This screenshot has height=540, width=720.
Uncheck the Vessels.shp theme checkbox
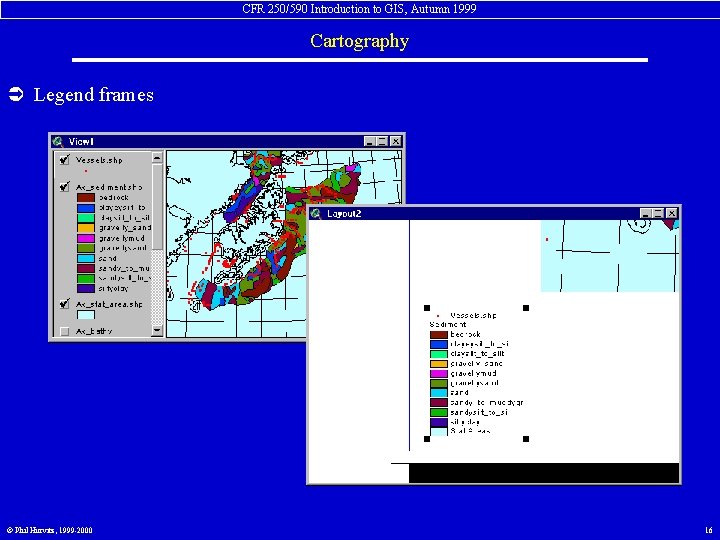point(64,160)
